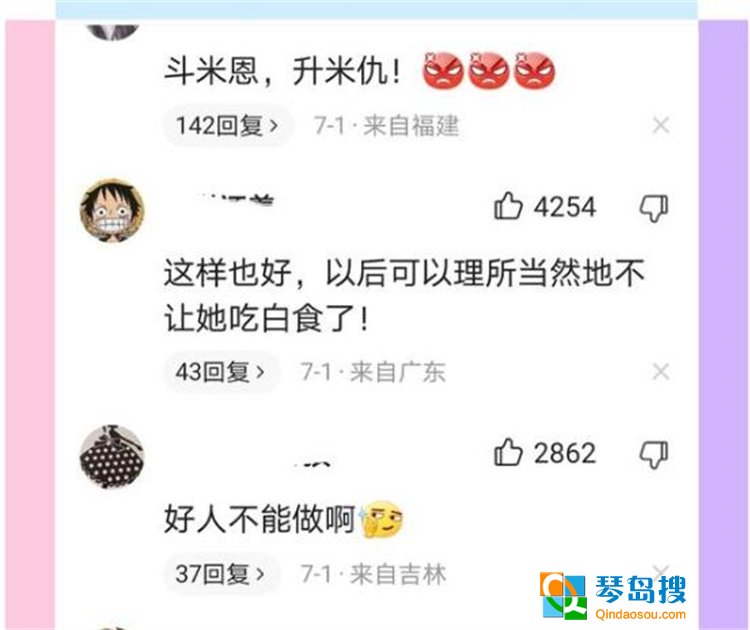750x630 pixels.
Task: Like the comment with 4254 likes
Action: (x=507, y=206)
